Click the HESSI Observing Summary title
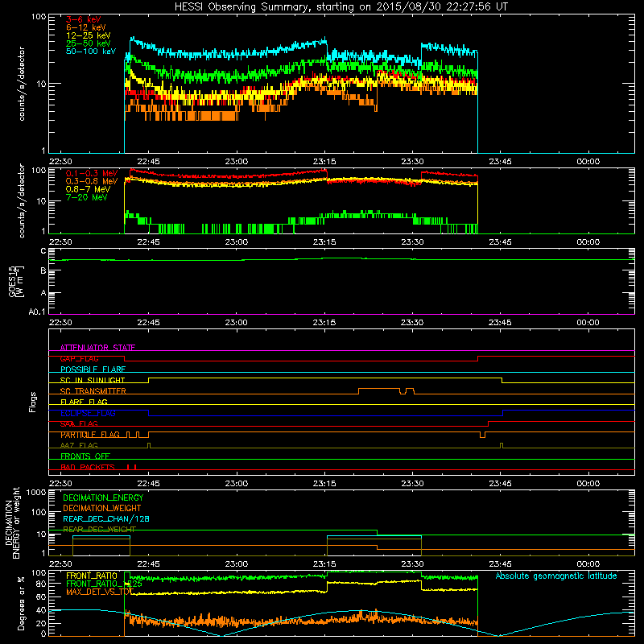The width and height of the screenshot is (644, 644). 341,7
